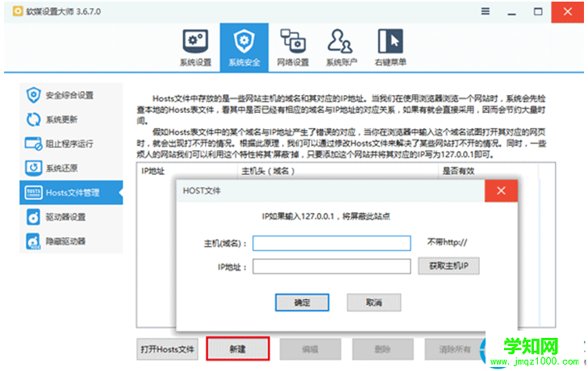588x371 pixels.
Task: Open the 系统设置 top tab icon
Action: tap(195, 42)
